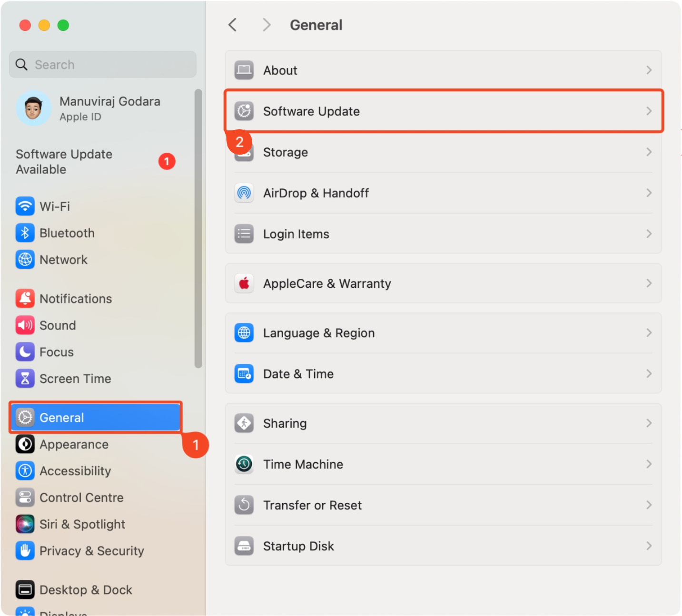Open Notifications via its bell icon

(25, 298)
